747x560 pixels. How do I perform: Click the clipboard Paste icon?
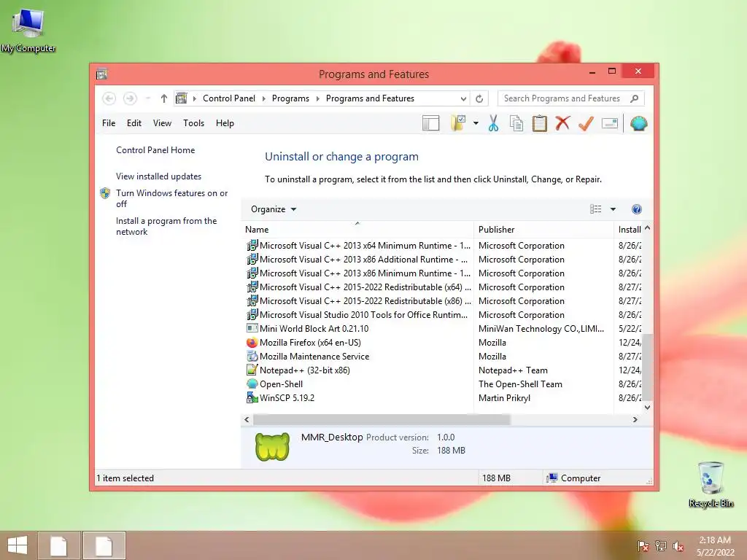539,123
